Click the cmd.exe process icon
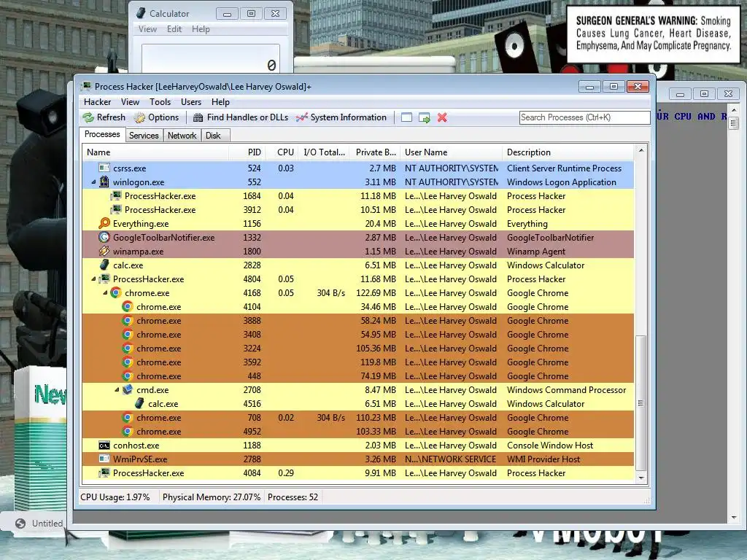Screen dimensions: 747x560 pos(127,389)
